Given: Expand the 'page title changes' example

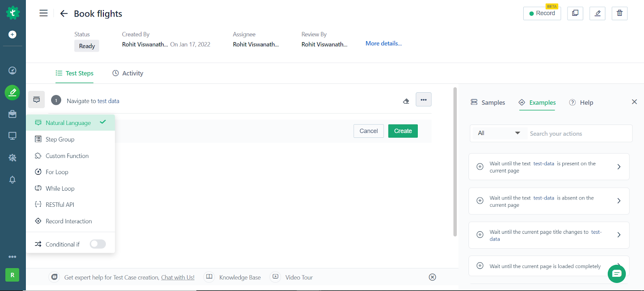Looking at the screenshot, I should pos(619,235).
